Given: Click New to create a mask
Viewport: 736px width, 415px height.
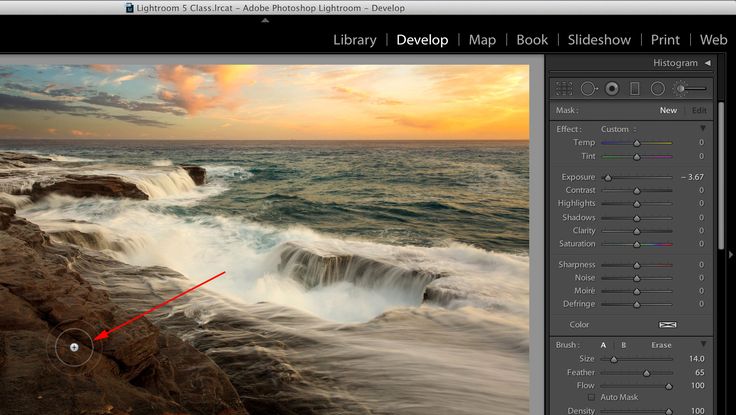Looking at the screenshot, I should coord(668,110).
